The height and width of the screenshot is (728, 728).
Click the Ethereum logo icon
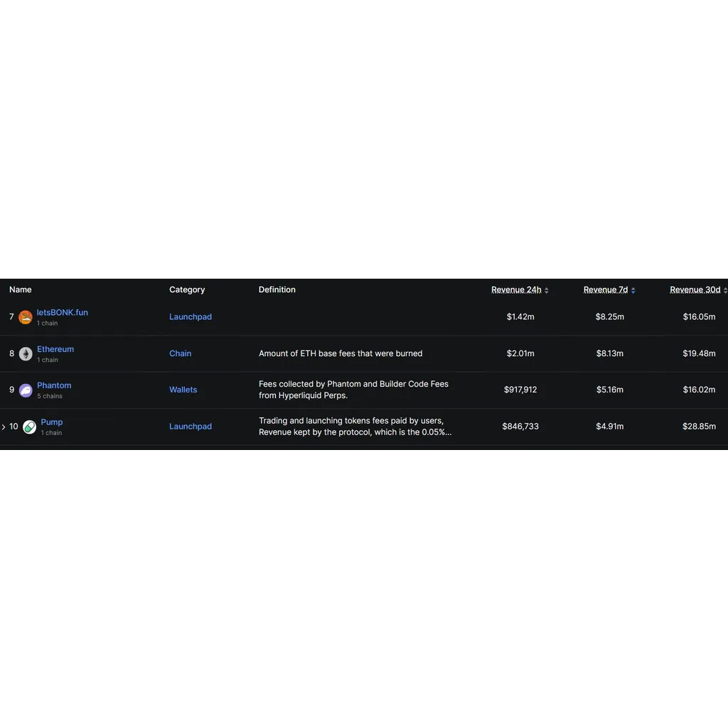click(26, 354)
